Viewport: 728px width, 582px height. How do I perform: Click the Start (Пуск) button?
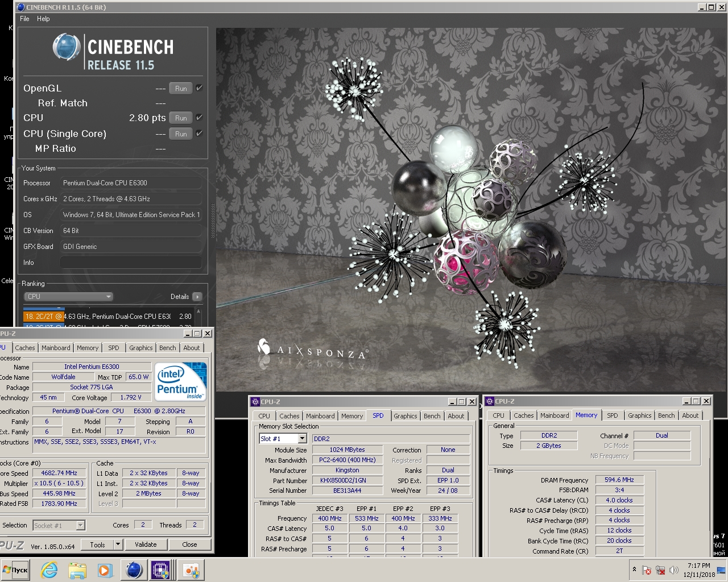coord(15,570)
